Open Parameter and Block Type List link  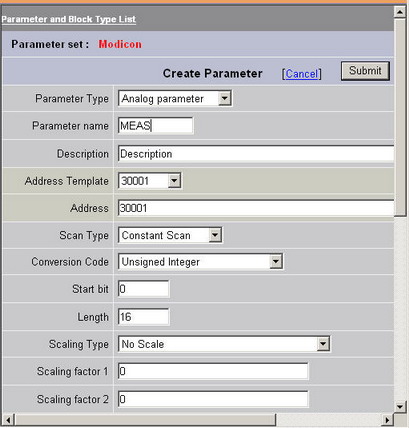point(69,19)
